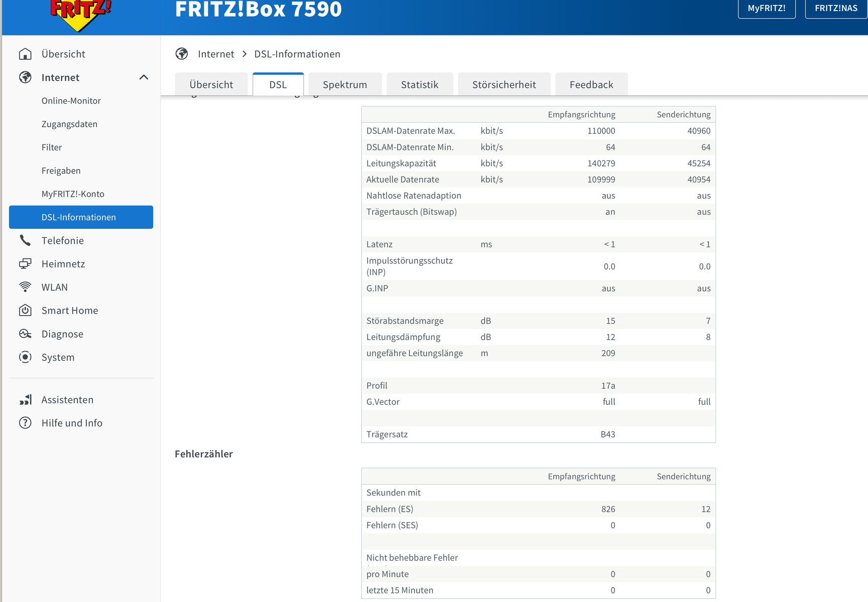868x602 pixels.
Task: Click the Heimnetz network computers icon
Action: point(25,264)
